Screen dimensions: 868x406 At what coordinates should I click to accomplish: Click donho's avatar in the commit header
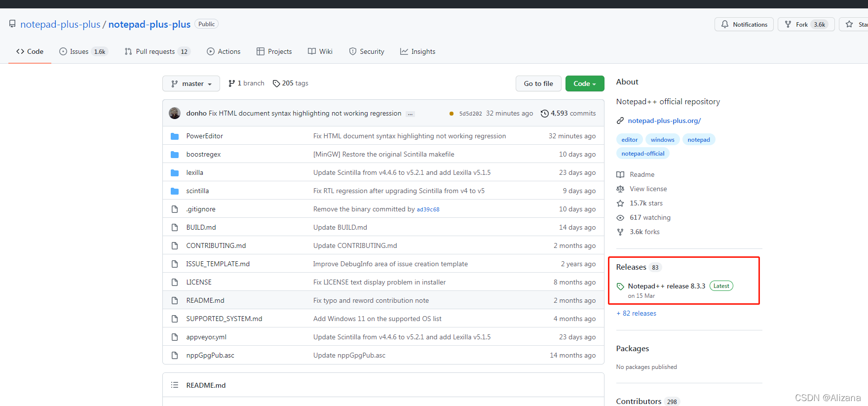pos(175,113)
